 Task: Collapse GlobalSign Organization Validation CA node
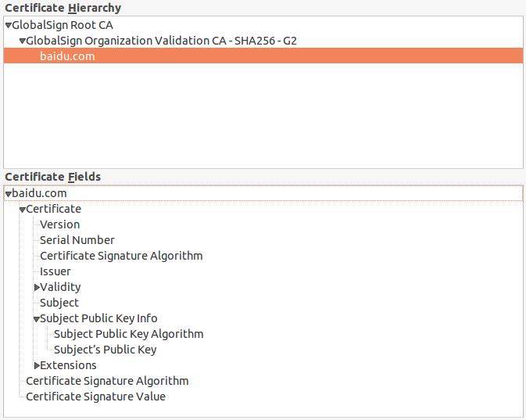23,41
